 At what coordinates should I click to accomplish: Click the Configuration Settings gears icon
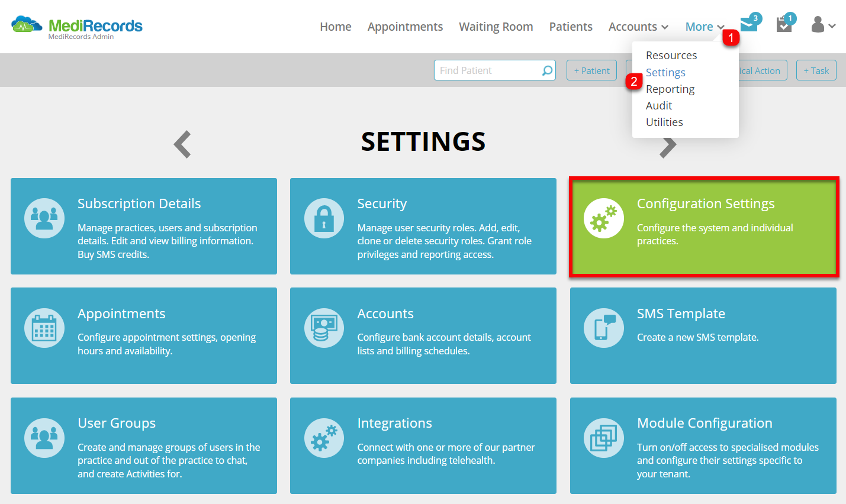[x=604, y=218]
